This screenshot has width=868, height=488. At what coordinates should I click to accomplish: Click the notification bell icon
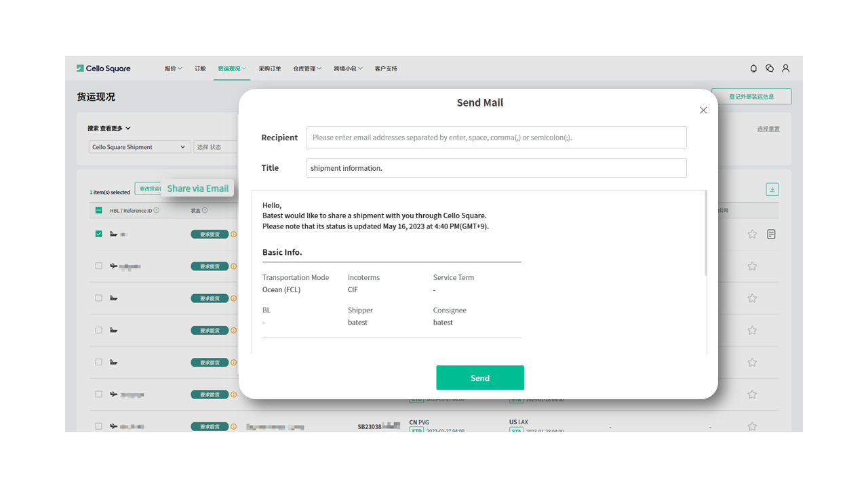753,68
